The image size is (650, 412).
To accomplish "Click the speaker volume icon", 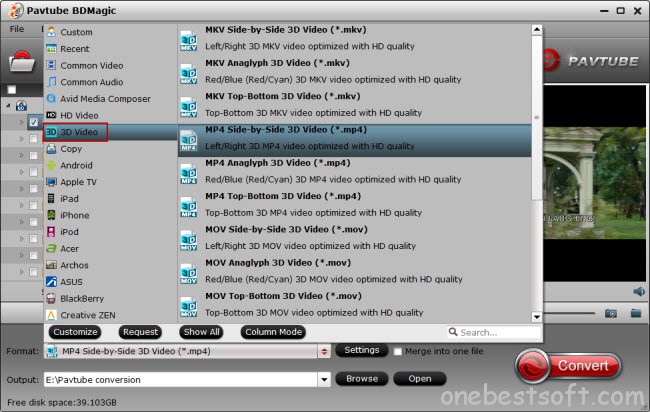I will pos(639,291).
